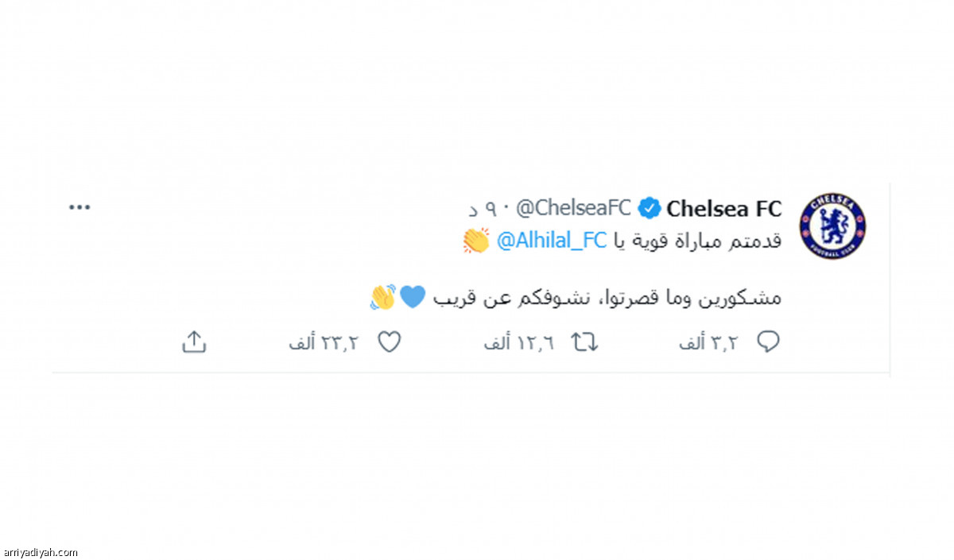Click the share upload icon
The height and width of the screenshot is (560, 954).
(x=194, y=342)
